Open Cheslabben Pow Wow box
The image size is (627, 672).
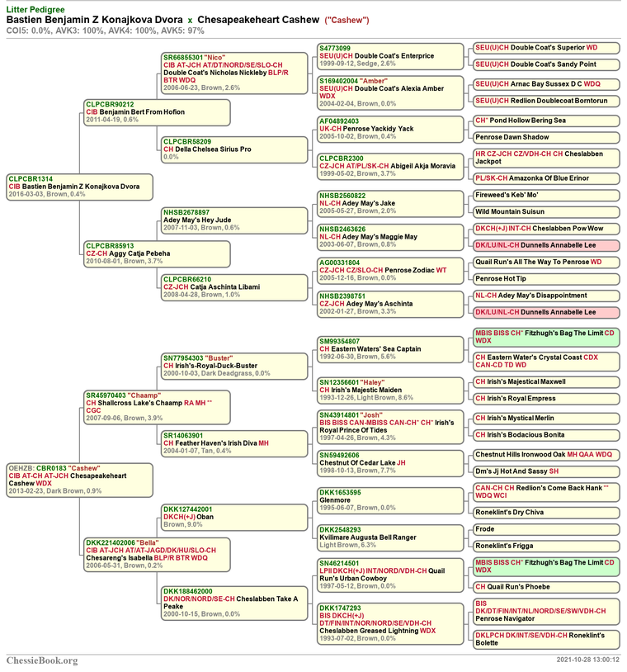pyautogui.click(x=546, y=229)
